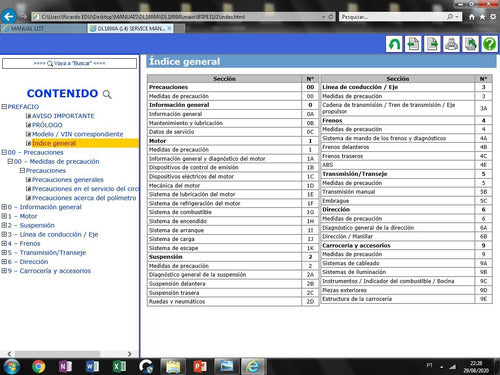The width and height of the screenshot is (500, 375).
Task: Open the PRÓLOGO page
Action: 47,125
